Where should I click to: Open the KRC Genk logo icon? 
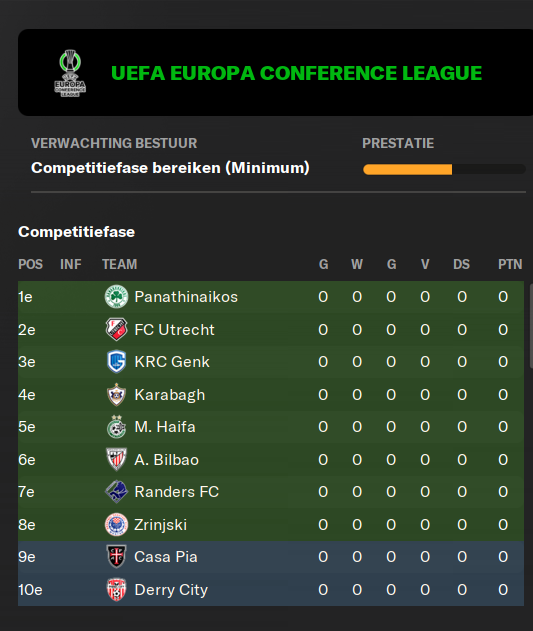tap(116, 361)
